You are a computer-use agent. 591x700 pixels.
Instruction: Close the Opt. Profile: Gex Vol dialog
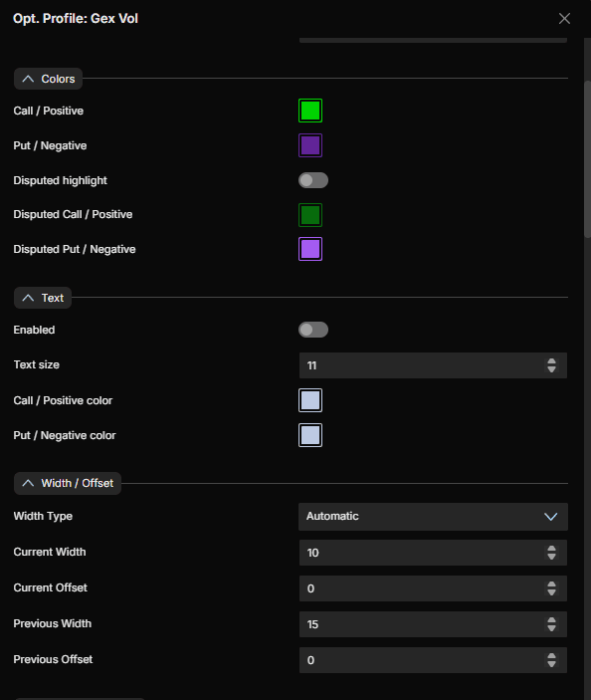click(564, 18)
